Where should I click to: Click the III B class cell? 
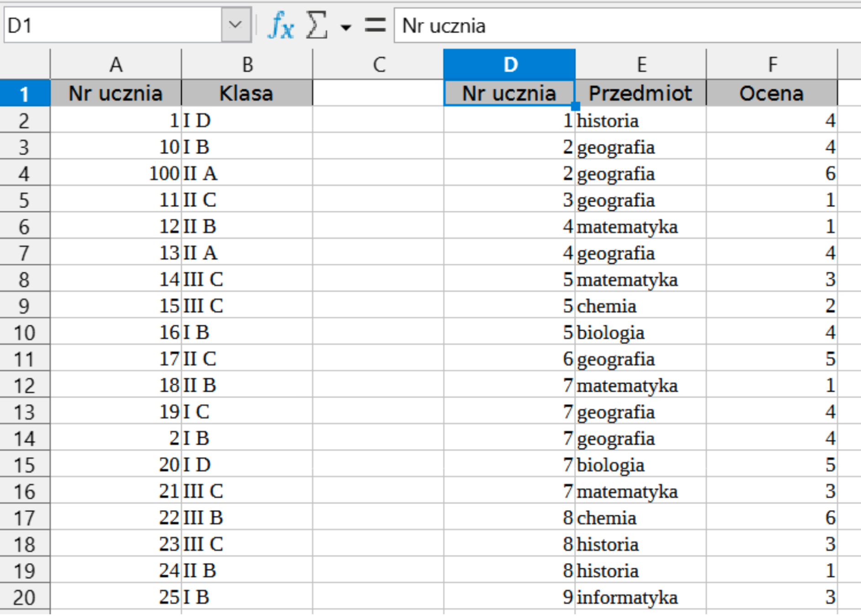click(x=247, y=518)
